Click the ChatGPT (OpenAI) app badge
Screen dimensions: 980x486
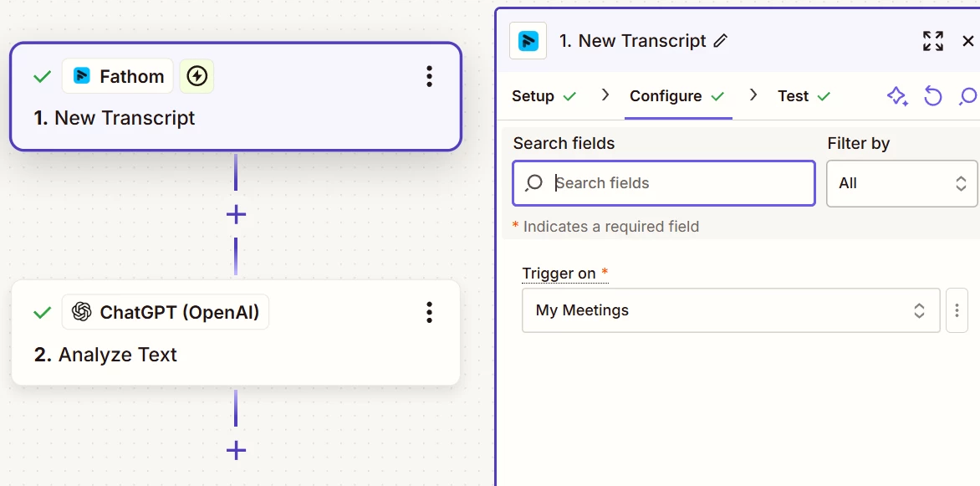tap(166, 311)
